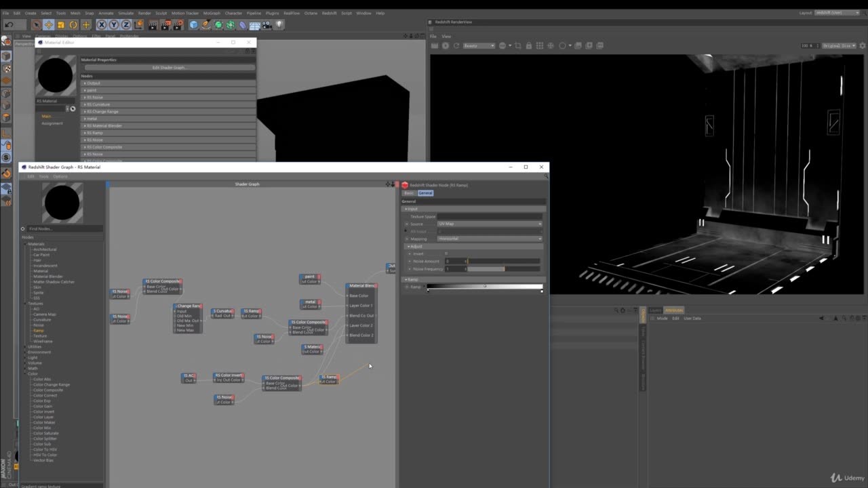The width and height of the screenshot is (868, 488).
Task: Open the Layout dropdown at top right
Action: (838, 13)
